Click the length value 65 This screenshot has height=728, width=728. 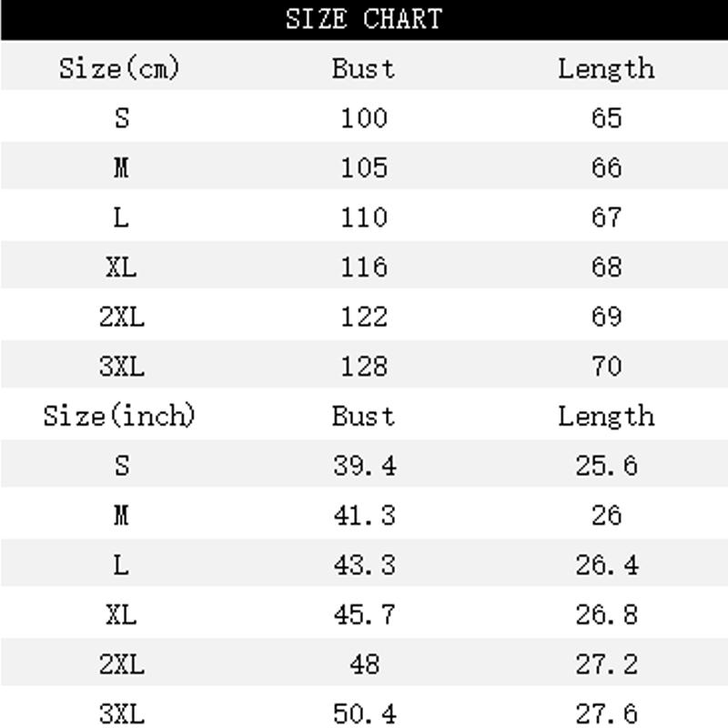tap(605, 118)
